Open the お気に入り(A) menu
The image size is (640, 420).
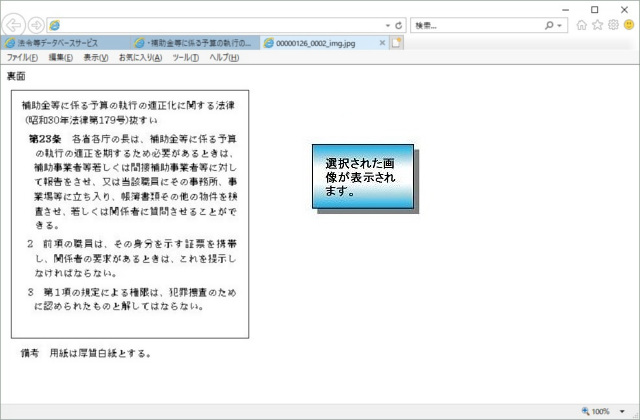point(140,58)
